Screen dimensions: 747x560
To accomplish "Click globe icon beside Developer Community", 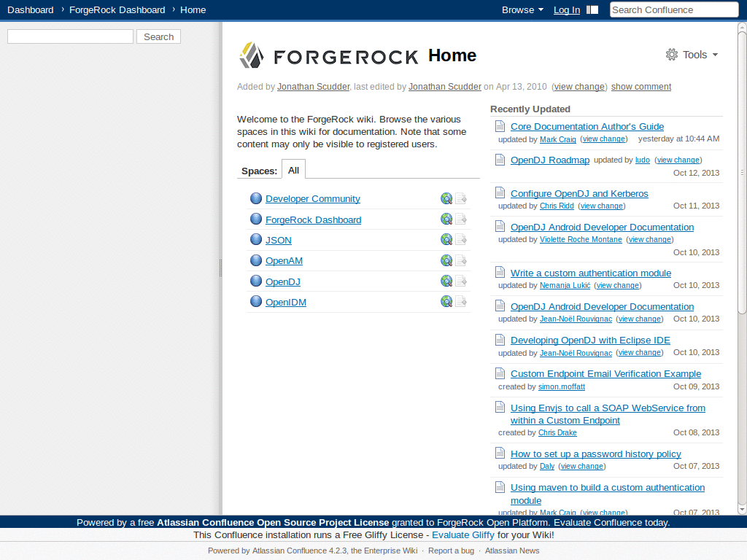I will pos(256,198).
